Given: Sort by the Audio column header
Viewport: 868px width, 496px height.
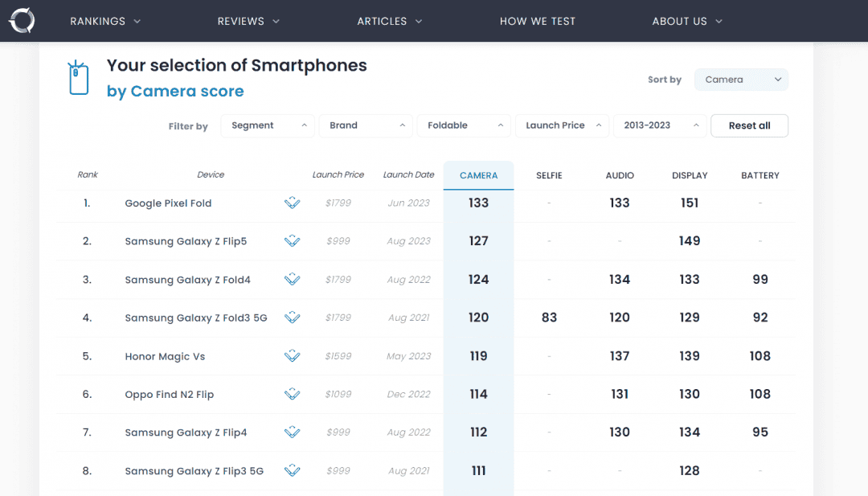Looking at the screenshot, I should click(620, 175).
